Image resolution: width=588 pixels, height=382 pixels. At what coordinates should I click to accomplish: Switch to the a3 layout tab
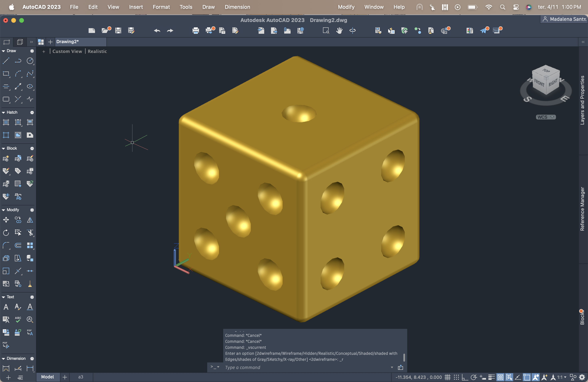[x=81, y=377]
